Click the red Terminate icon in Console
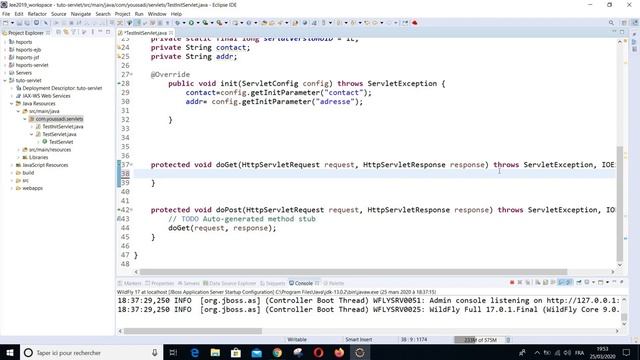This screenshot has height=360, width=640. coord(512,282)
